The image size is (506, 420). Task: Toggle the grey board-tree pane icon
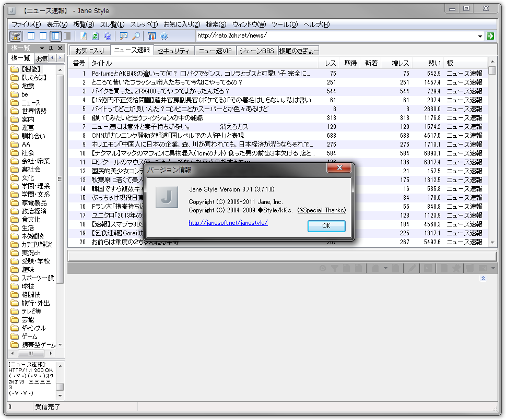point(67,36)
